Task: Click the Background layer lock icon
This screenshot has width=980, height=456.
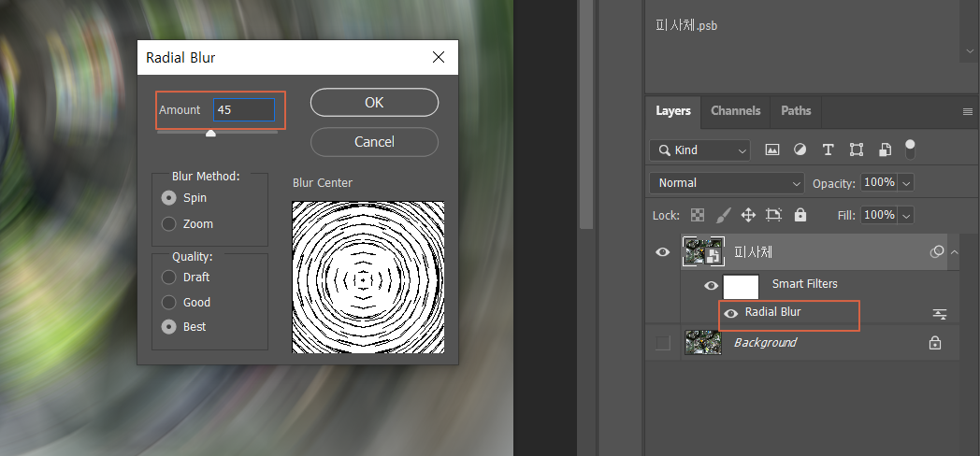Action: pos(935,343)
